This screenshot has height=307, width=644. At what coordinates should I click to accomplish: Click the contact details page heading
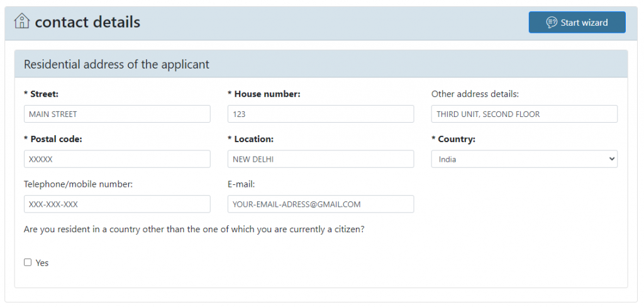pos(87,23)
